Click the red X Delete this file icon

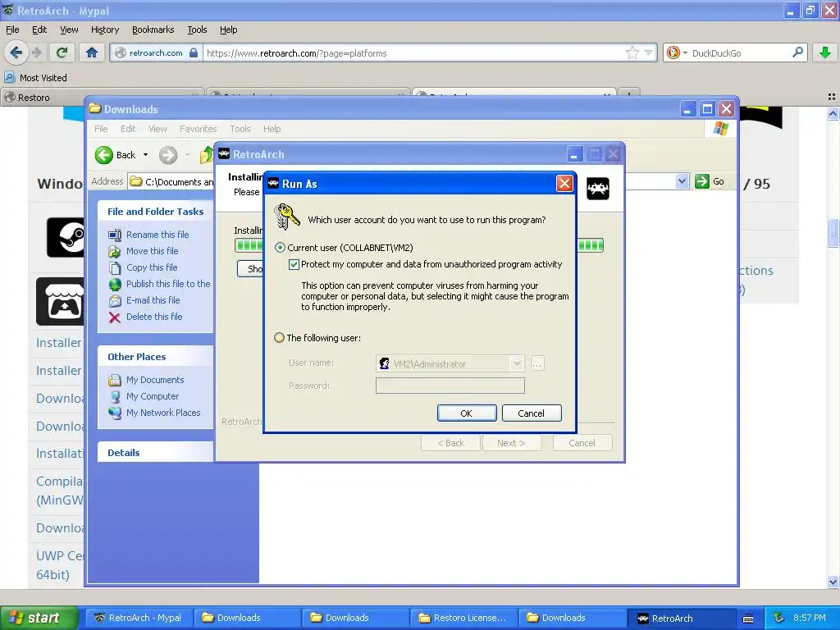[x=115, y=317]
